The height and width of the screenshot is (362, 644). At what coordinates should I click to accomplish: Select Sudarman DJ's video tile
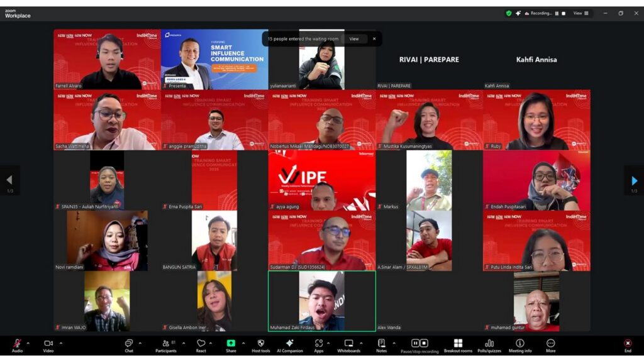point(322,241)
